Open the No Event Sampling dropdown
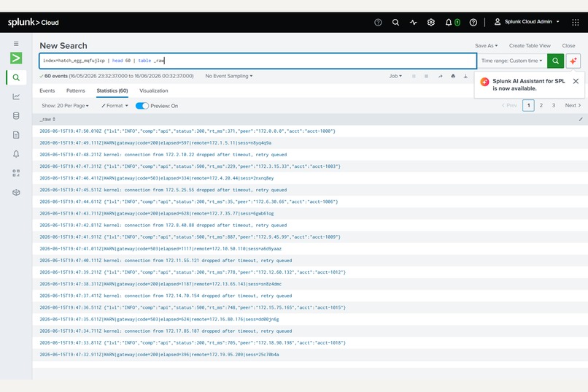The width and height of the screenshot is (588, 392). 229,76
